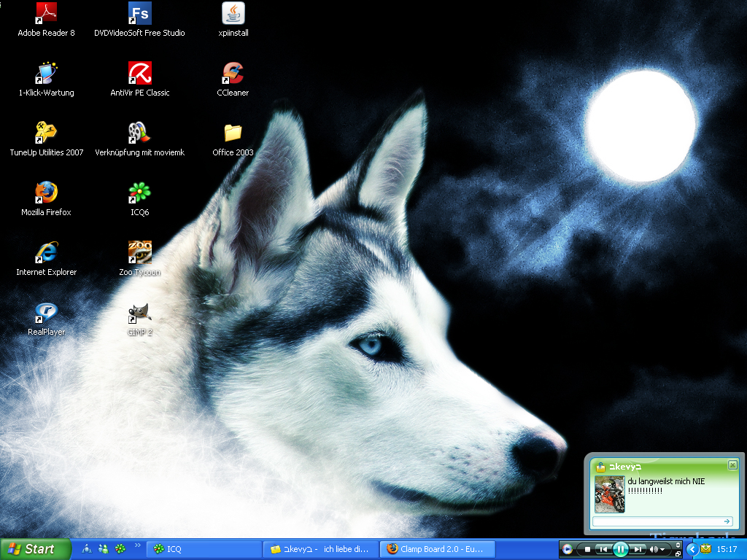Open the Office 2003 folder
The image size is (747, 560).
[x=233, y=133]
